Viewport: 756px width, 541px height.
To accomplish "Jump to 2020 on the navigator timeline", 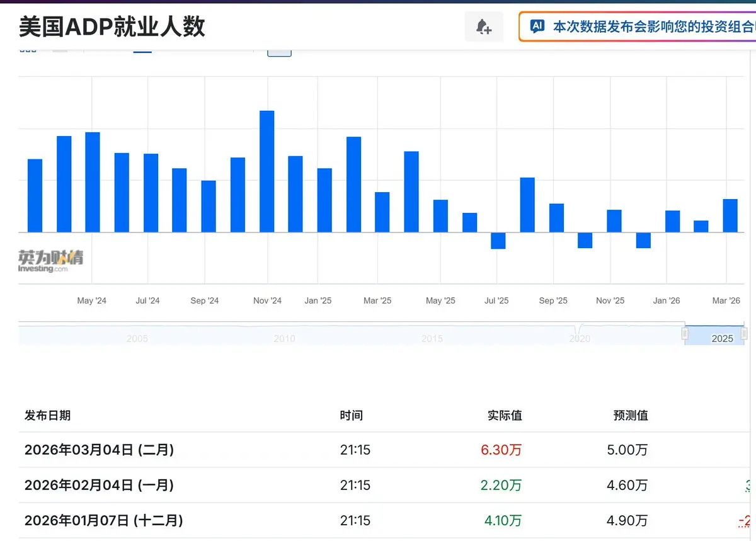I will [x=580, y=339].
